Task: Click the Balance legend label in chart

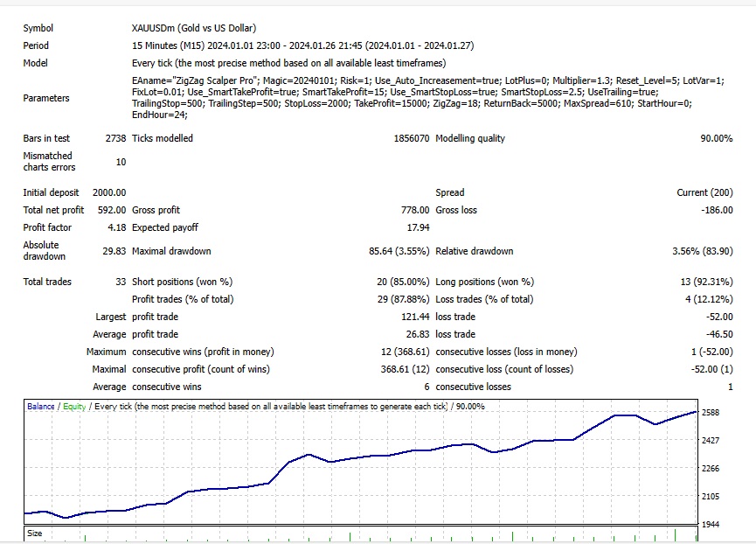Action: [40, 407]
